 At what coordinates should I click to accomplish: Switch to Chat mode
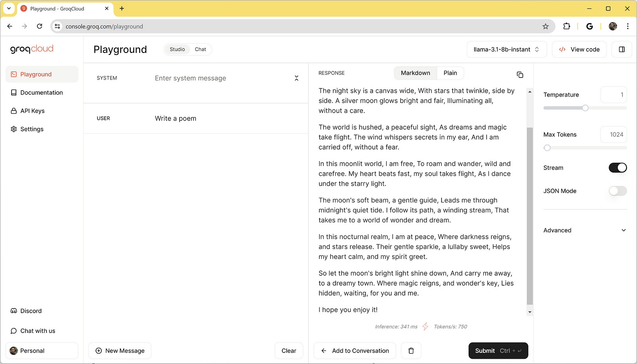200,49
